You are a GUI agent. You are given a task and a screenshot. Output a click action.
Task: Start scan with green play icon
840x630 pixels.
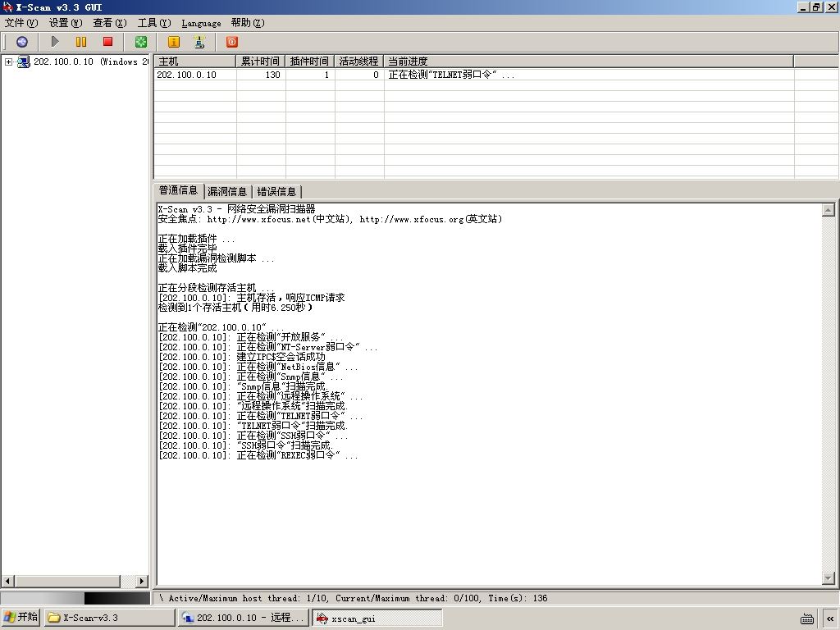tap(55, 42)
